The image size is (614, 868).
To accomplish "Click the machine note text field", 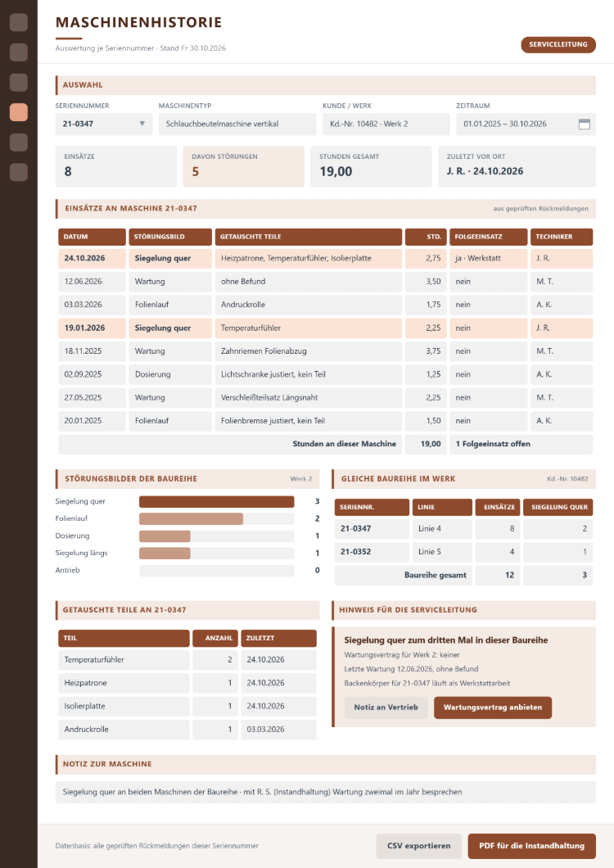I will (x=326, y=792).
